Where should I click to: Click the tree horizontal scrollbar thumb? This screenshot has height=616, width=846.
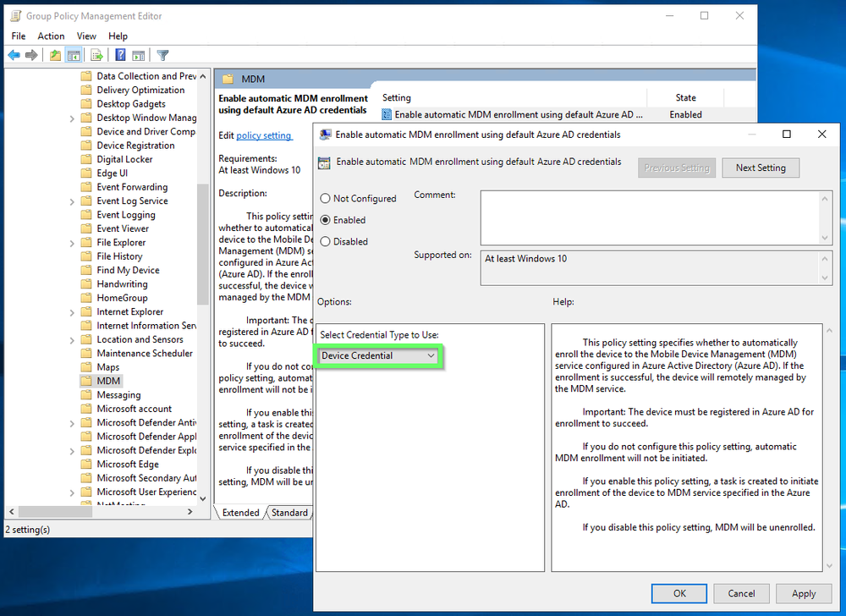pyautogui.click(x=55, y=511)
